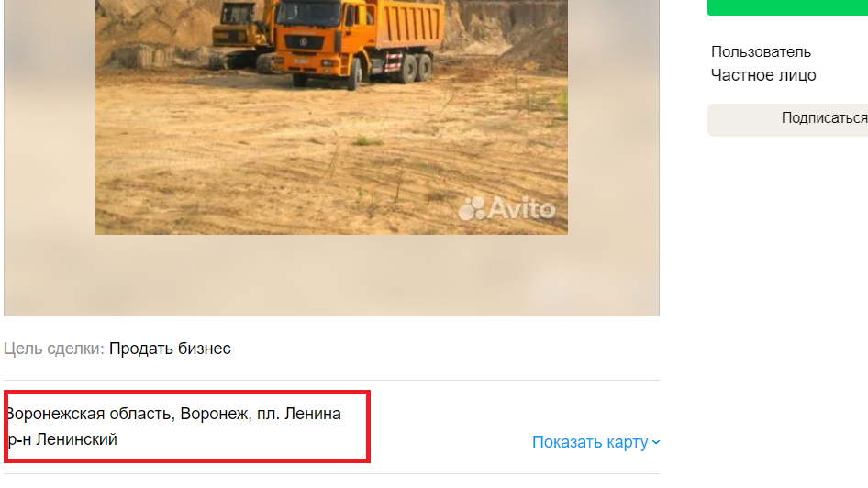Click the truck's rear wheels in photo
The width and height of the screenshot is (868, 488).
pos(415,68)
